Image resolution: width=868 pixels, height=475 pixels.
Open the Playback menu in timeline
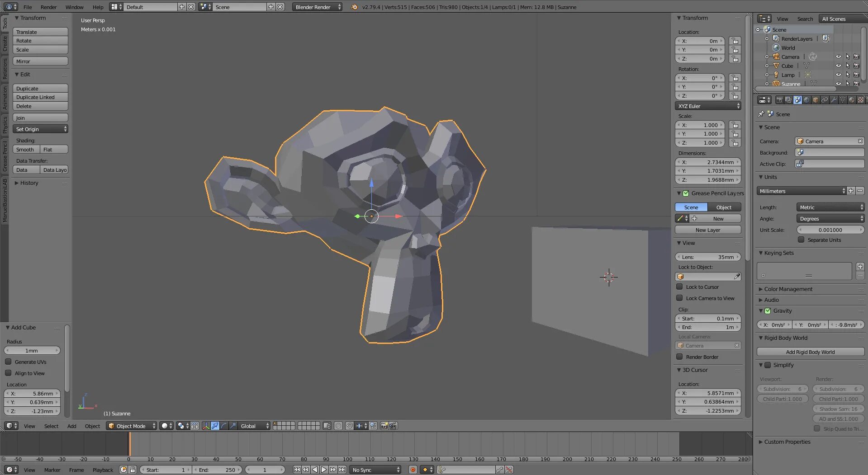pos(103,470)
